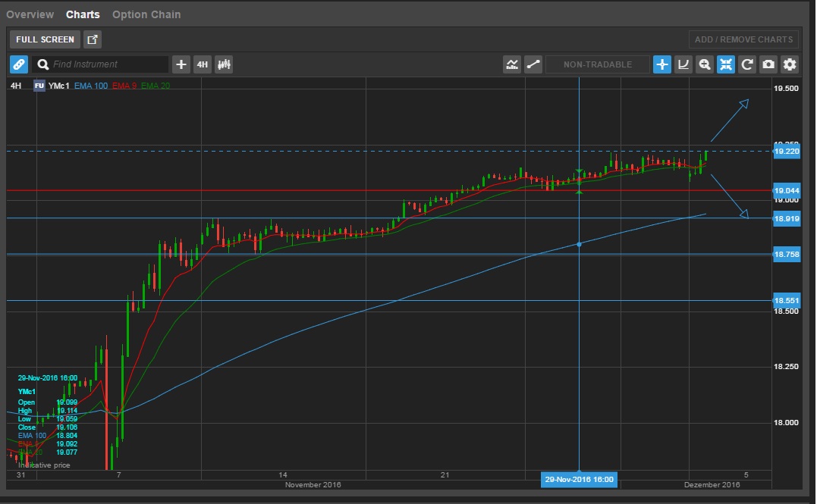The height and width of the screenshot is (504, 817).
Task: Open the chart settings gear icon
Action: pyautogui.click(x=789, y=64)
